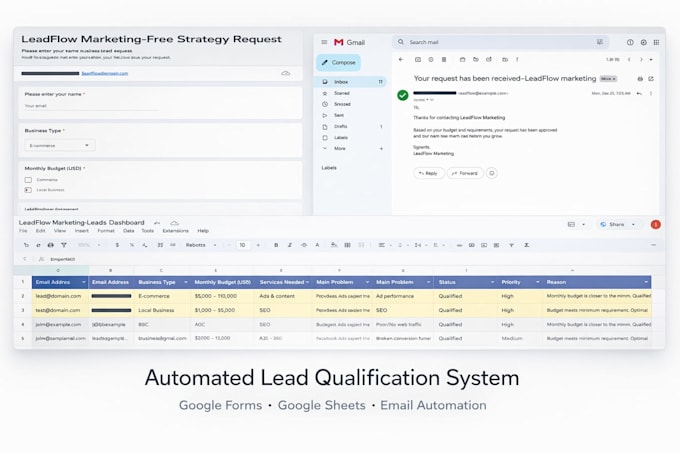Expand the More section in Gmail sidebar
The width and height of the screenshot is (680, 453).
(339, 148)
